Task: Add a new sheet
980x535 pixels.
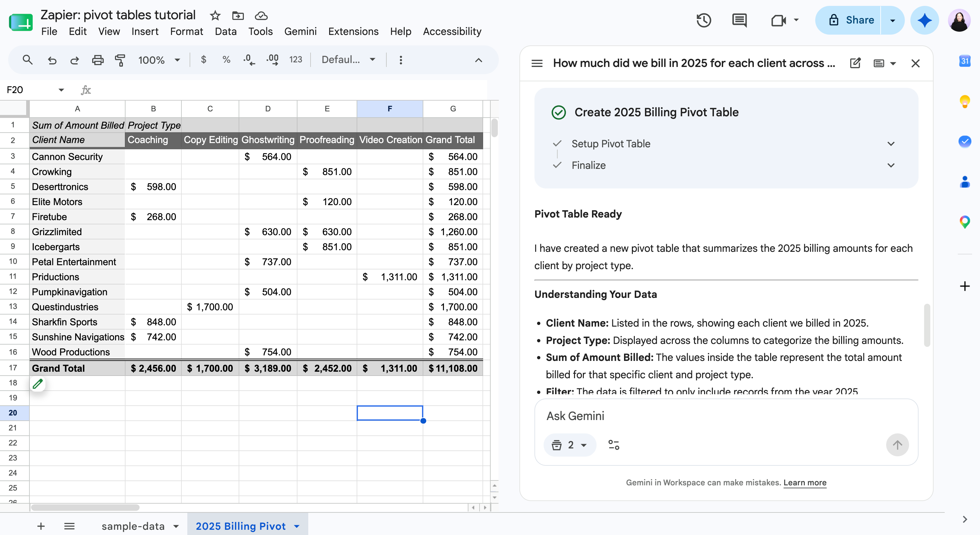Action: click(41, 526)
